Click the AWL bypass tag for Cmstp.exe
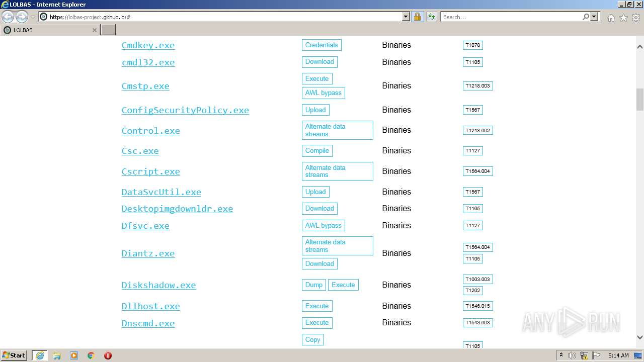 pyautogui.click(x=324, y=93)
